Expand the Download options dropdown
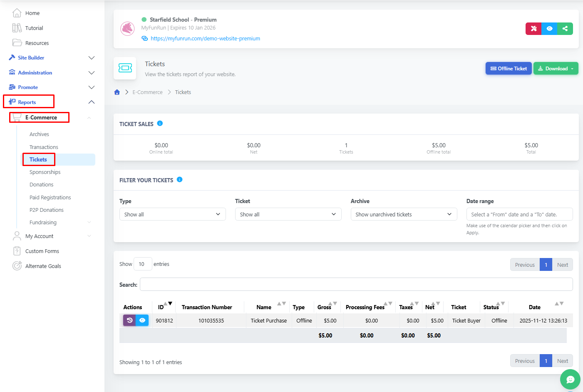 [556, 69]
